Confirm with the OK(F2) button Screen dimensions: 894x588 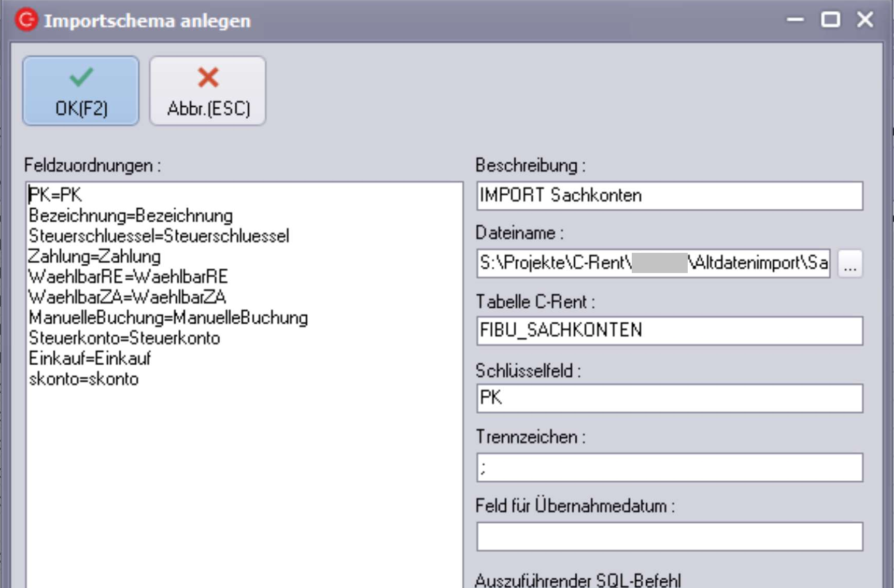point(81,91)
